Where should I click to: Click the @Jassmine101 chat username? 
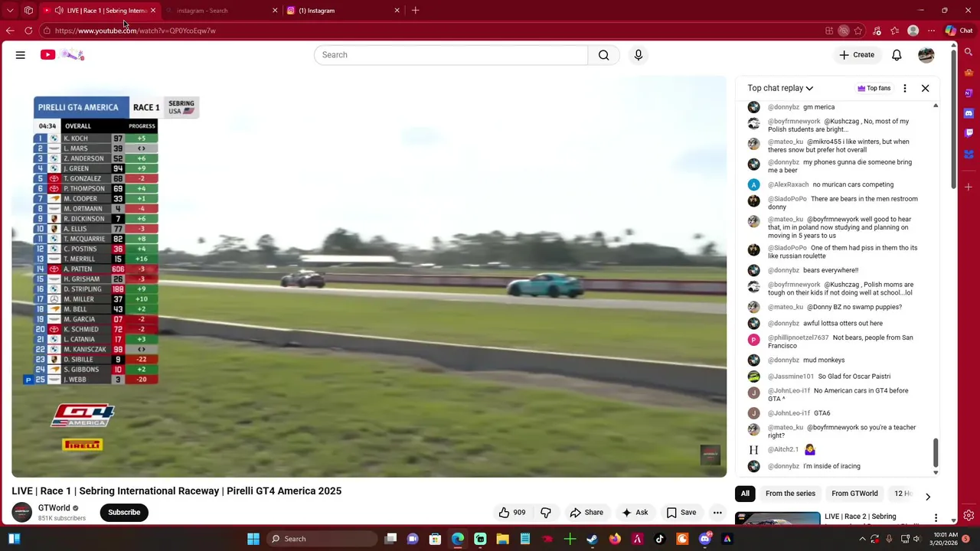pos(791,377)
